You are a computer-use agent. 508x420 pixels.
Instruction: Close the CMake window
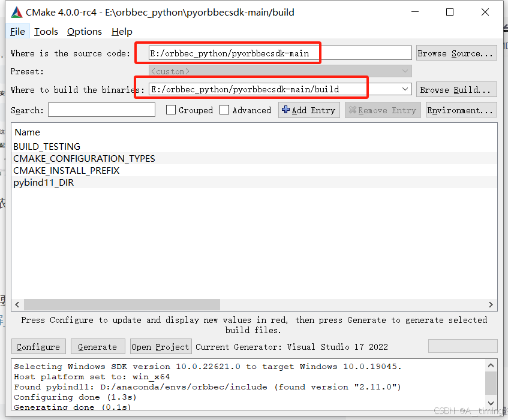(485, 12)
